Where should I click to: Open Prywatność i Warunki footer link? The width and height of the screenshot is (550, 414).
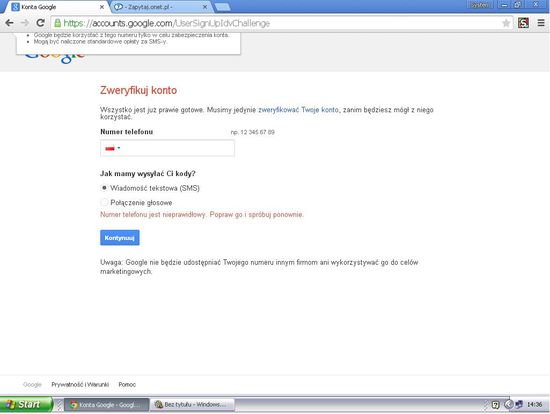[x=80, y=385]
